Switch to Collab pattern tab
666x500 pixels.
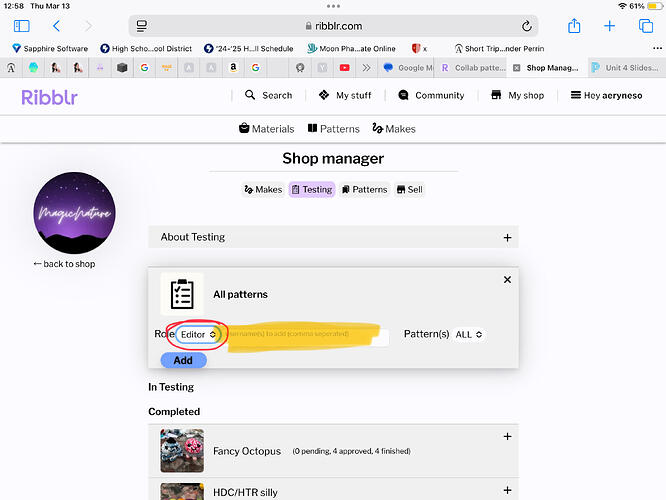point(472,68)
